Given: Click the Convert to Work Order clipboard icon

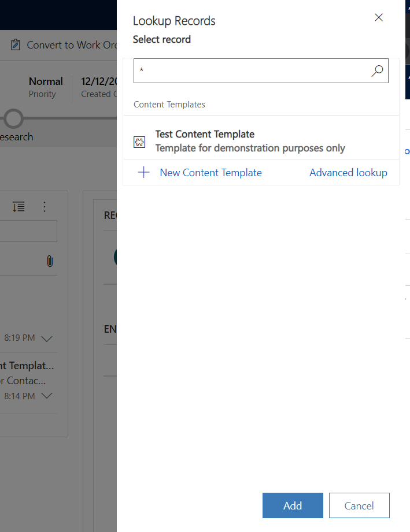Looking at the screenshot, I should 16,45.
